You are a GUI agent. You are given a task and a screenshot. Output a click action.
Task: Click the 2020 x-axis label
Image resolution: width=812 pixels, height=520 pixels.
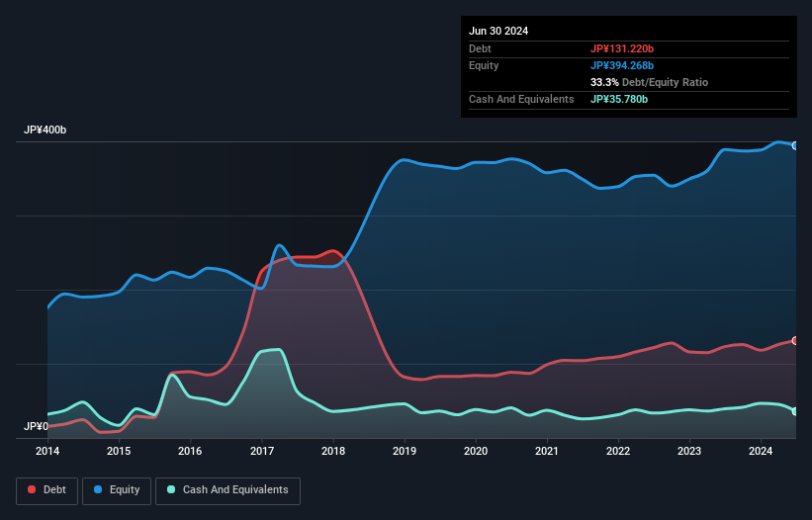(476, 451)
